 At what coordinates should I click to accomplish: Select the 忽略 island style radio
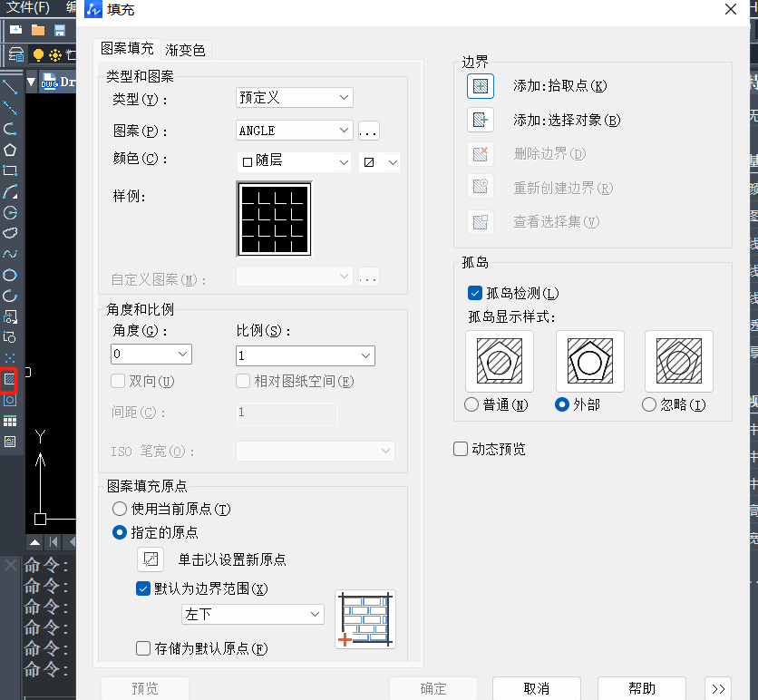tap(649, 404)
